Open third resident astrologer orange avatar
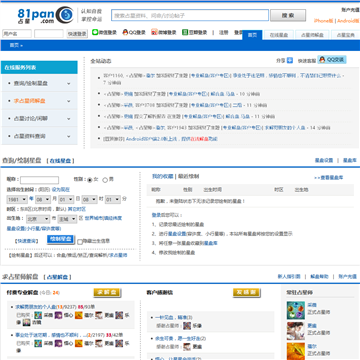360x360 pixels. 296,351
